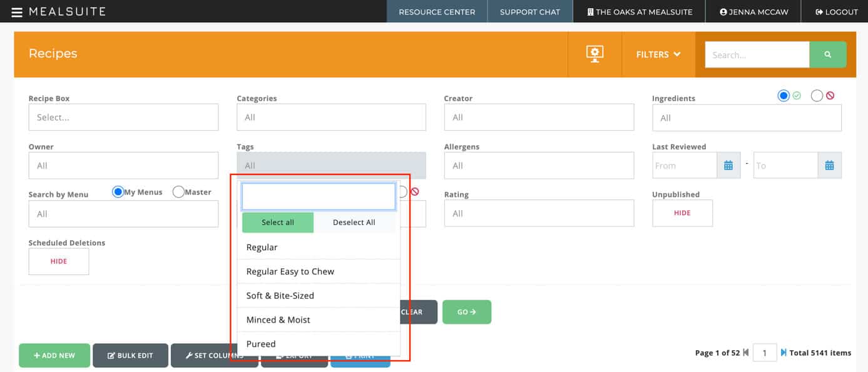Open the Last Reviewed To calendar picker
Viewport: 868px width, 372px height.
point(829,166)
